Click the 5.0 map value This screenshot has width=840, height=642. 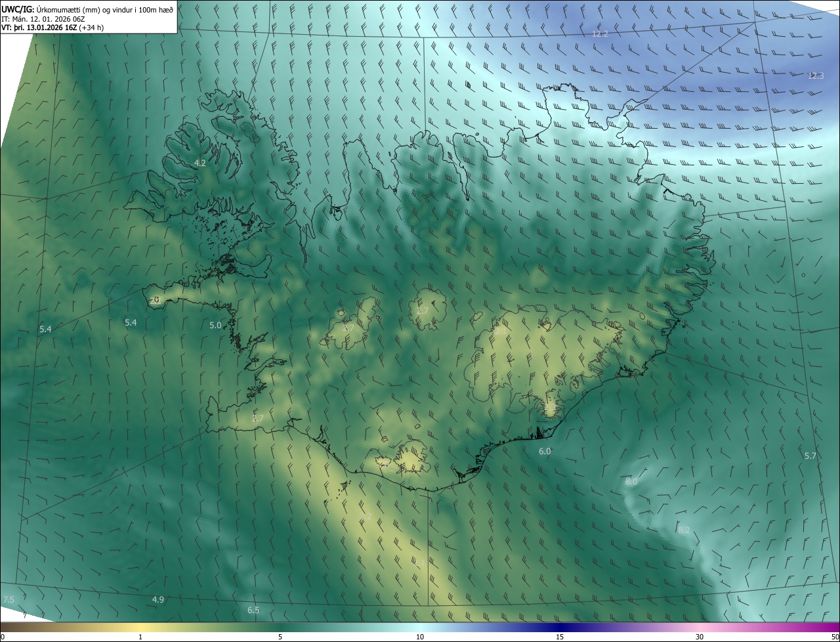[x=215, y=325]
